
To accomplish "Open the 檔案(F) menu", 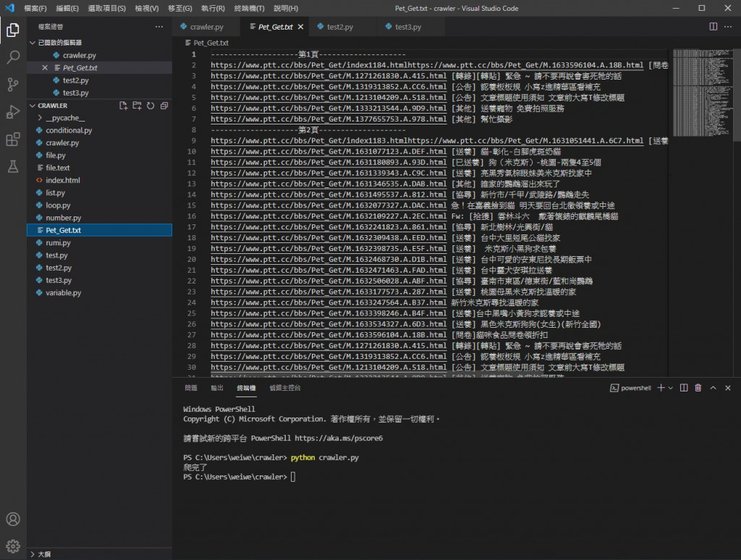I will tap(35, 8).
